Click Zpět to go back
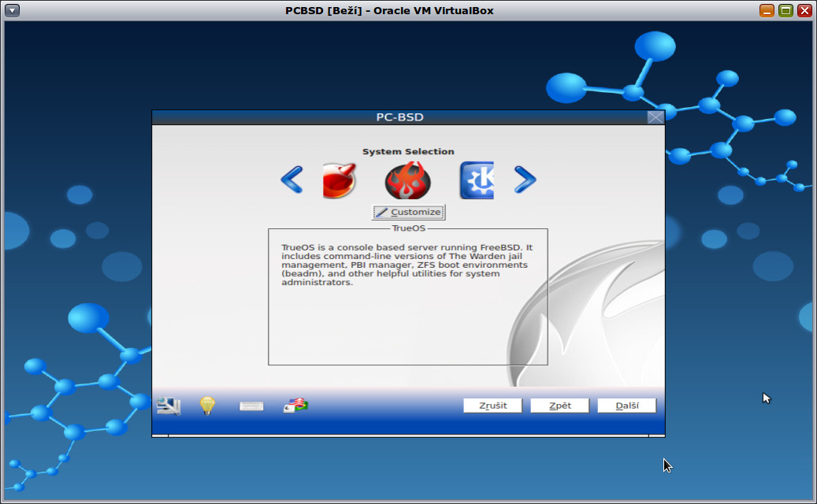 (x=559, y=405)
